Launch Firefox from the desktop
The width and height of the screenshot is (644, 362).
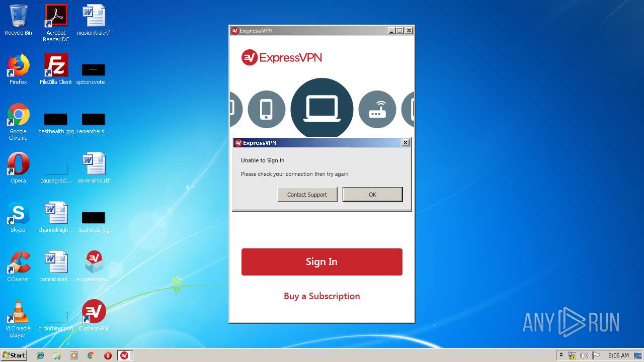(x=18, y=69)
